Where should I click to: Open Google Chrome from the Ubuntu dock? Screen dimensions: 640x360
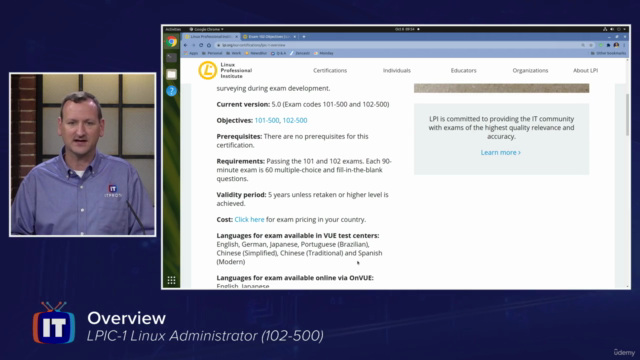pos(171,41)
